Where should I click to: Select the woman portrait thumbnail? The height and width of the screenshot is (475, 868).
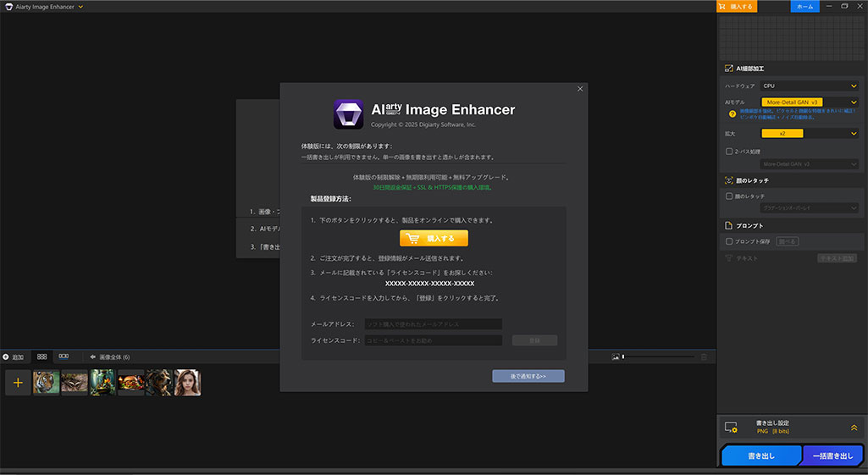(187, 383)
